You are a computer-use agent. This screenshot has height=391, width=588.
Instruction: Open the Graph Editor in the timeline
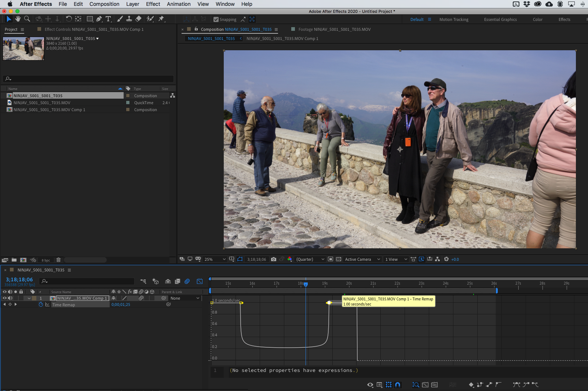tap(200, 281)
